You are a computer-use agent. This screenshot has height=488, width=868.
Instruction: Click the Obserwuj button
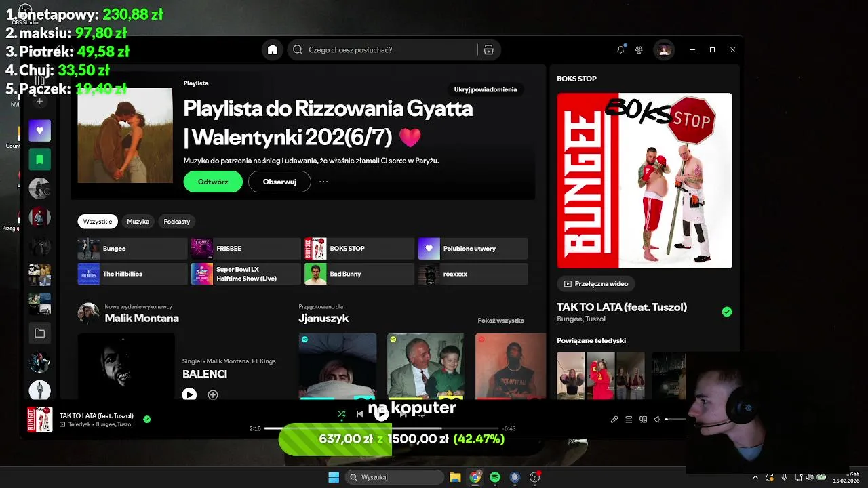coord(279,182)
